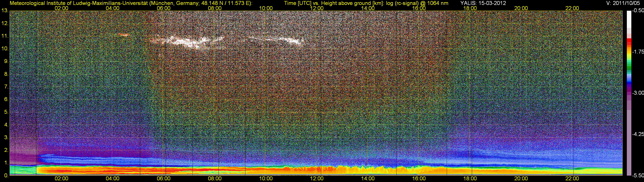The image size is (644, 182).
Task: Click the 1 km height axis label
Action: (6, 163)
